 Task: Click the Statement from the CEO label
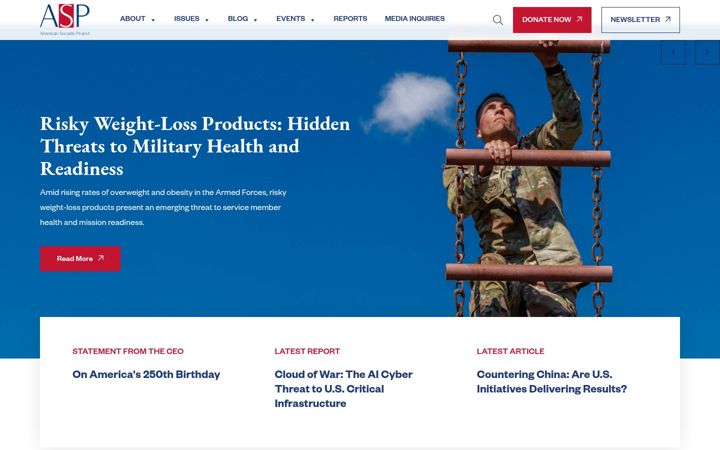pos(128,351)
